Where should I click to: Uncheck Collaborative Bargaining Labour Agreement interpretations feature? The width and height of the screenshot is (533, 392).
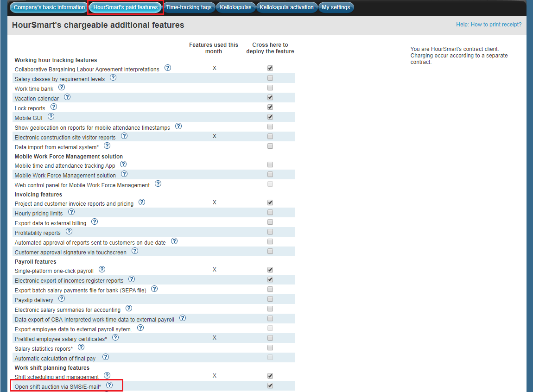tap(270, 68)
